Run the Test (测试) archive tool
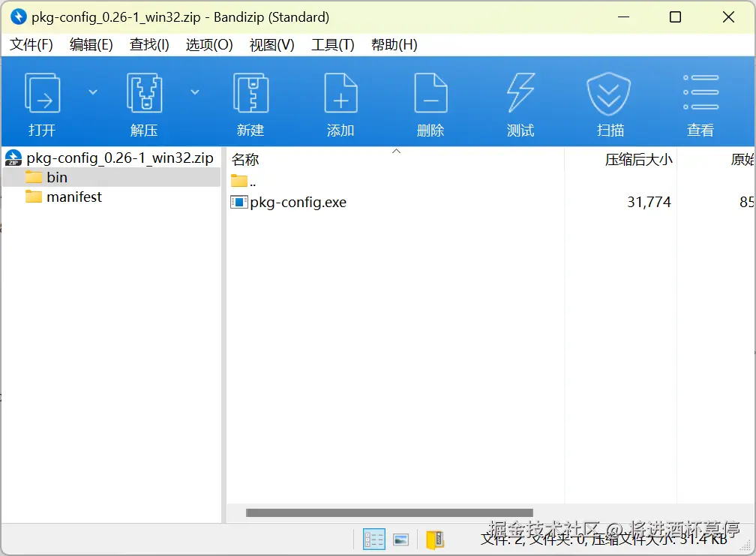This screenshot has width=756, height=556. [x=520, y=92]
